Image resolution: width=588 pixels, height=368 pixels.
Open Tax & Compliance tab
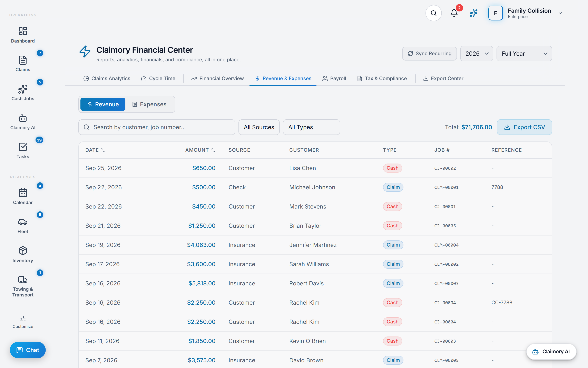point(382,79)
